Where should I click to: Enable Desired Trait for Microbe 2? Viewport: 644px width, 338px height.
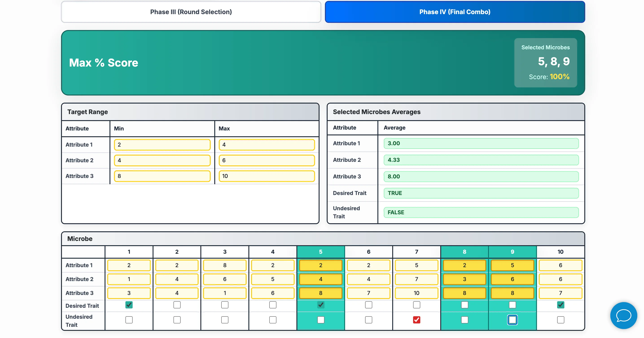177,305
